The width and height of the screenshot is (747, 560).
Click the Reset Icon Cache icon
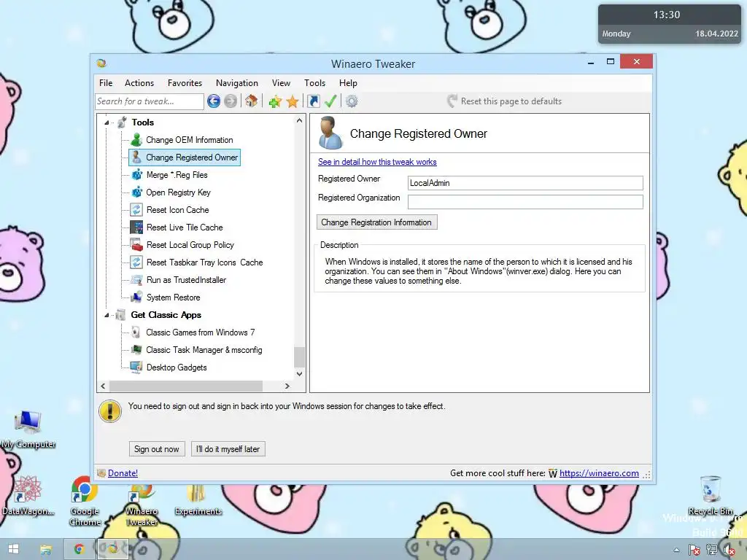click(136, 210)
